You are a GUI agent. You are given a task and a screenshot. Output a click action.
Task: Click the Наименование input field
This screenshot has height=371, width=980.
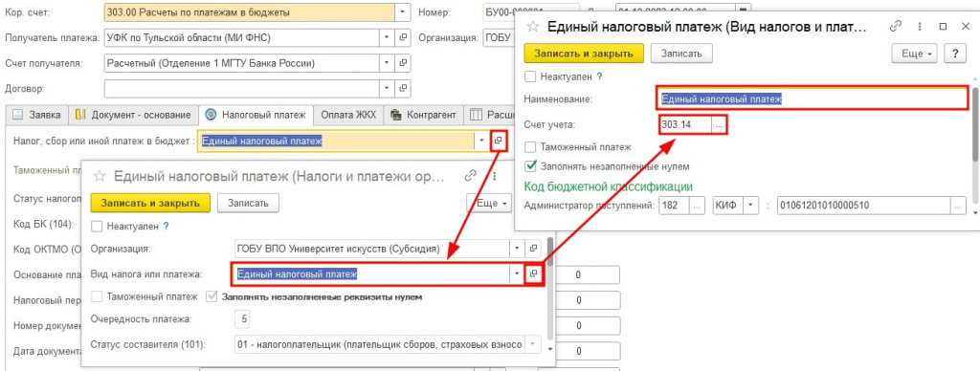pos(812,98)
